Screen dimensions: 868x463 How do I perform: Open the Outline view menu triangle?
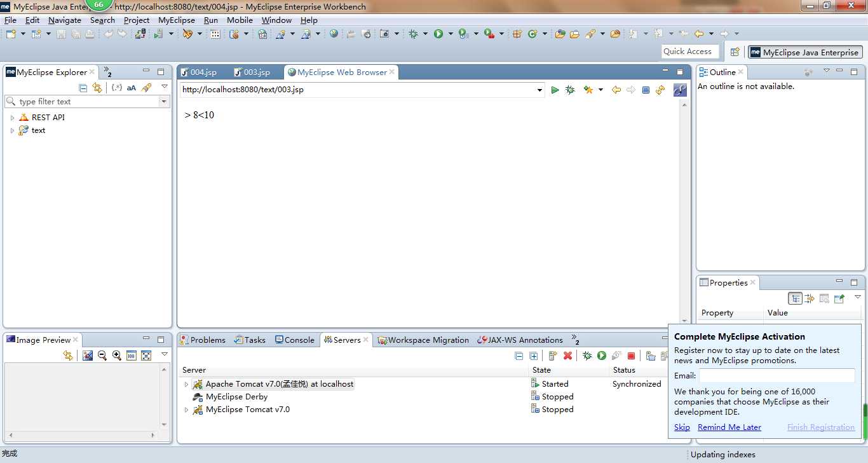pos(827,71)
